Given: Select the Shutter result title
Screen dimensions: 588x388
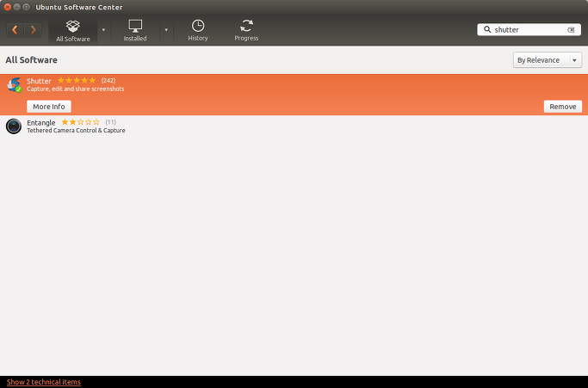Looking at the screenshot, I should click(39, 81).
